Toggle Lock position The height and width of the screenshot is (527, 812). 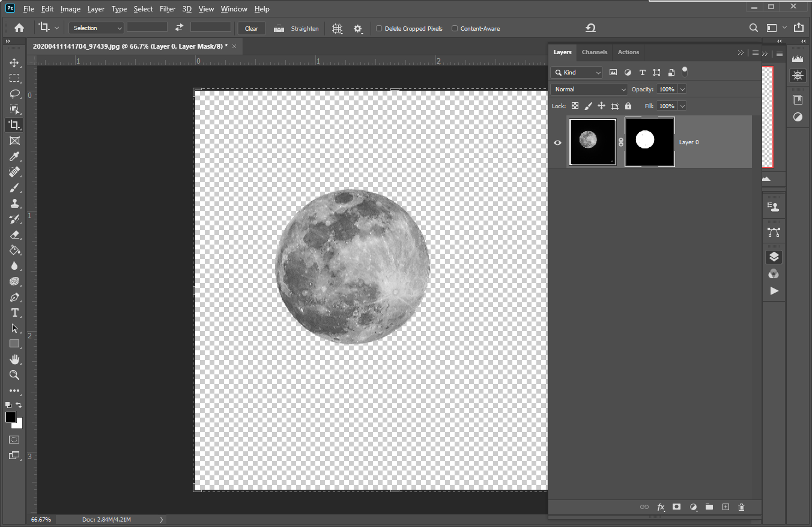[x=601, y=106]
